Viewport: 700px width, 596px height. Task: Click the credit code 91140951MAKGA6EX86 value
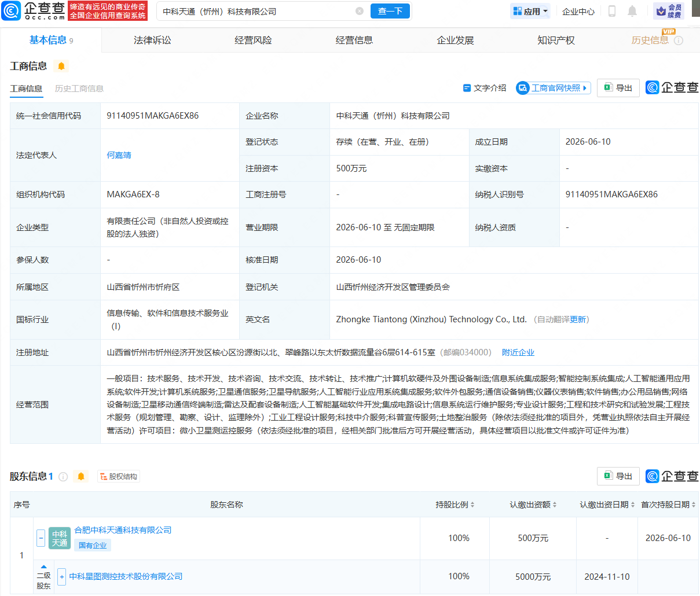[153, 116]
